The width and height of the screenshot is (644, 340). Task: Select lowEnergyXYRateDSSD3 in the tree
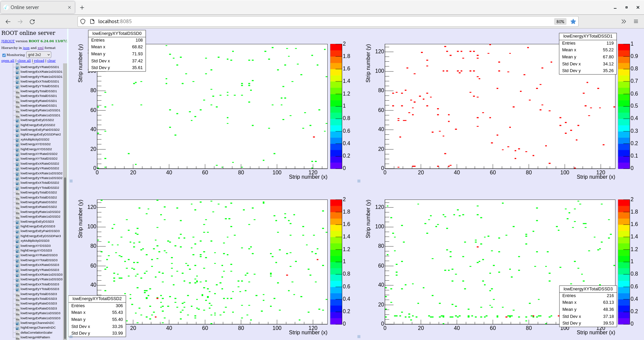click(39, 255)
